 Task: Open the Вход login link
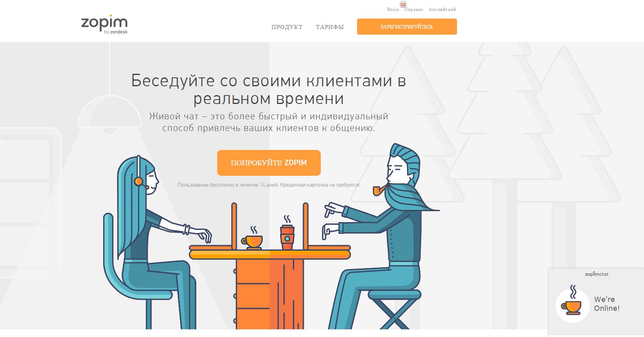point(393,9)
